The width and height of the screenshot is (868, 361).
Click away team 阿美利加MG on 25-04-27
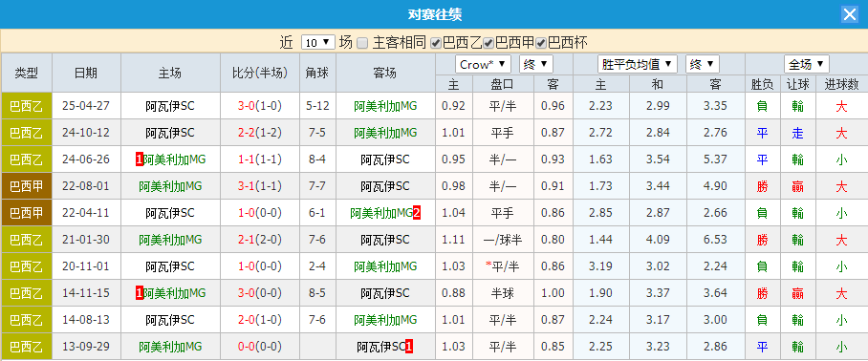pyautogui.click(x=385, y=106)
